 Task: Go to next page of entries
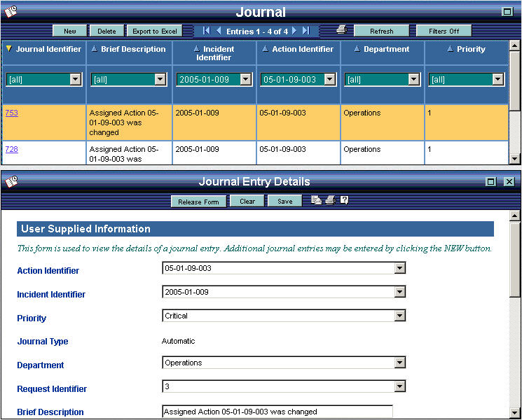294,31
